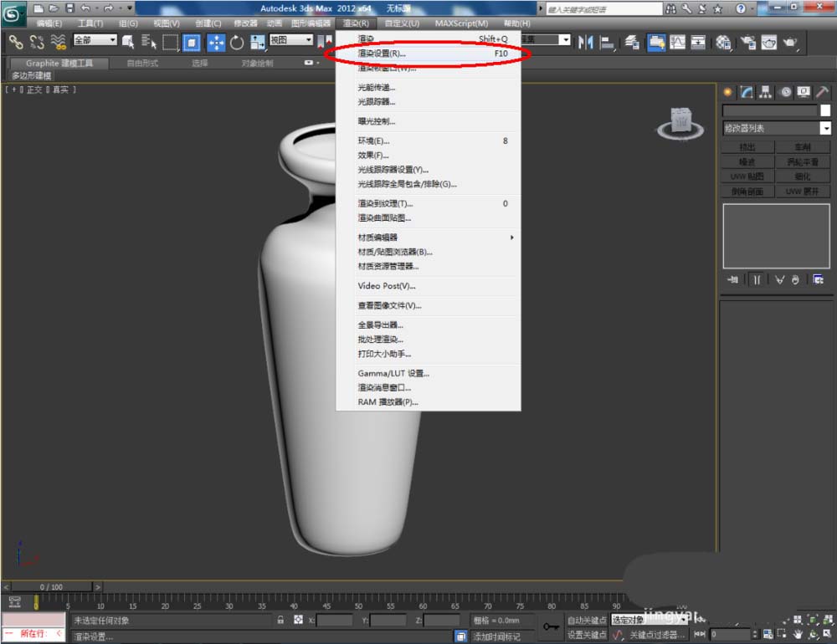The image size is (837, 644).
Task: Switch to the Utilities hammer panel icon
Action: (x=823, y=92)
